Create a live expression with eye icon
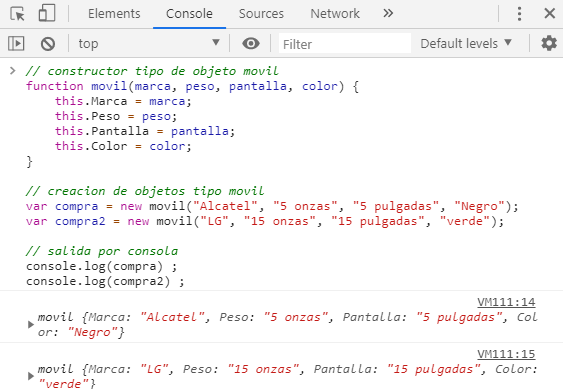Image resolution: width=563 pixels, height=389 pixels. click(251, 43)
